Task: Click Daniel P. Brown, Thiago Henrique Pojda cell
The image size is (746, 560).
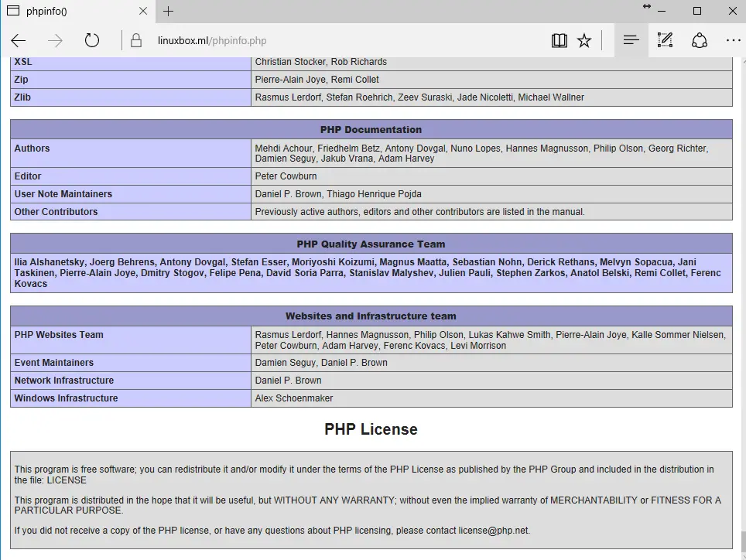Action: pyautogui.click(x=491, y=194)
